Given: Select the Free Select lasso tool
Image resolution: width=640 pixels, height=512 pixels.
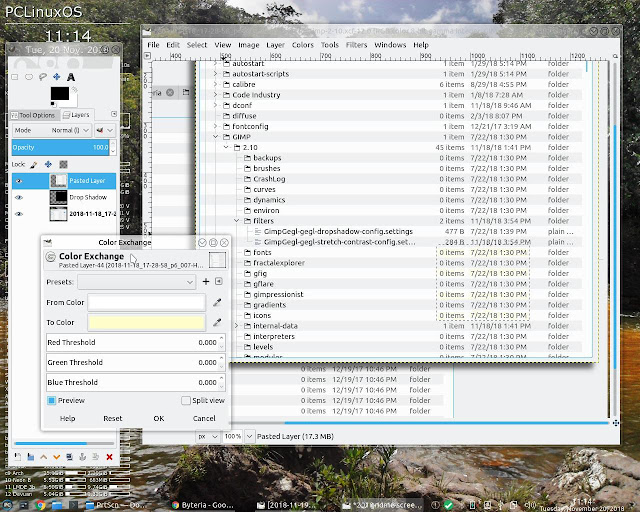Looking at the screenshot, I should click(43, 77).
